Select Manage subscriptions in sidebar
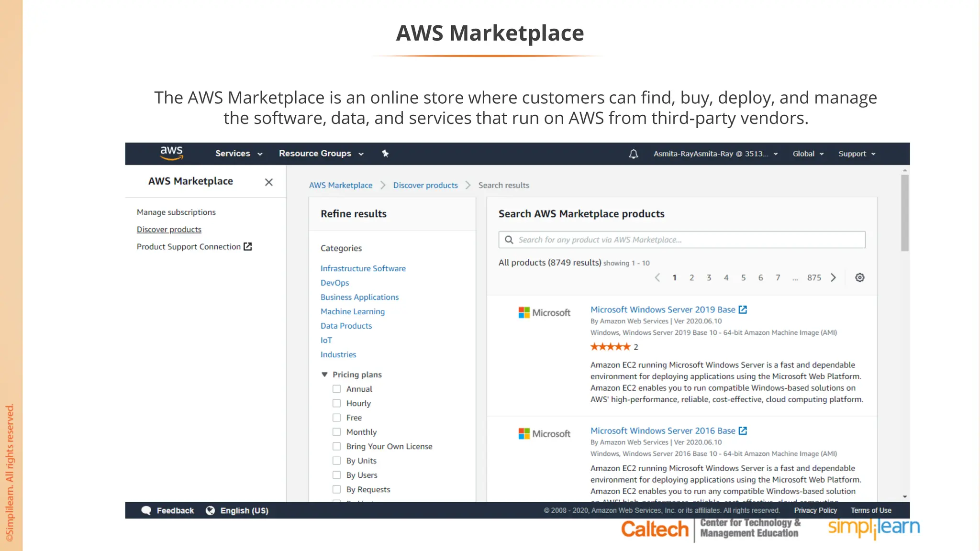The image size is (980, 551). 176,212
